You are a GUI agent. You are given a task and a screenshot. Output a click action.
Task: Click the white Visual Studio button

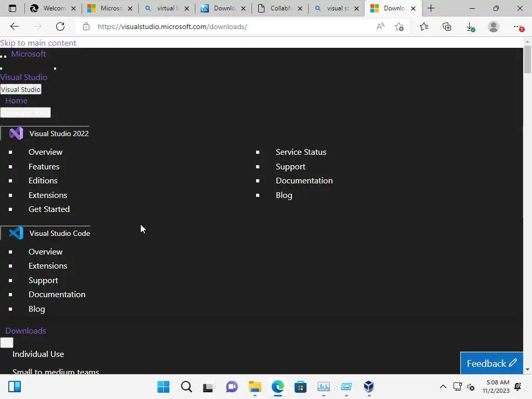point(21,89)
